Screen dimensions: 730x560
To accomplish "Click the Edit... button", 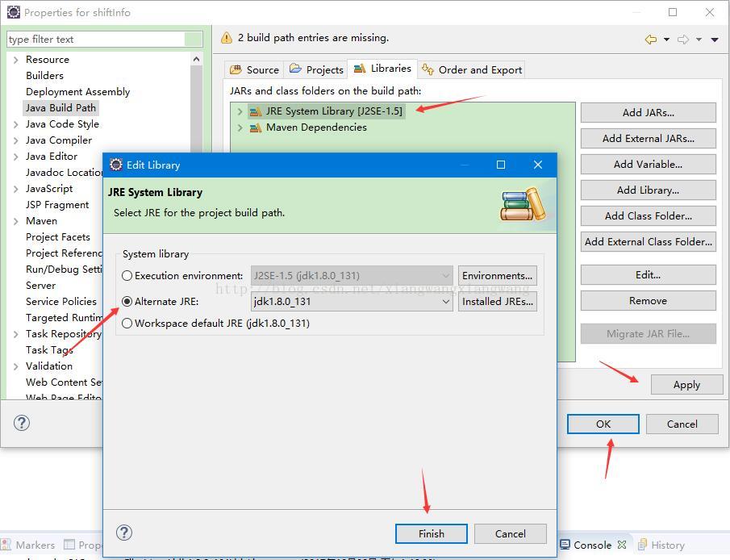I will coord(648,275).
